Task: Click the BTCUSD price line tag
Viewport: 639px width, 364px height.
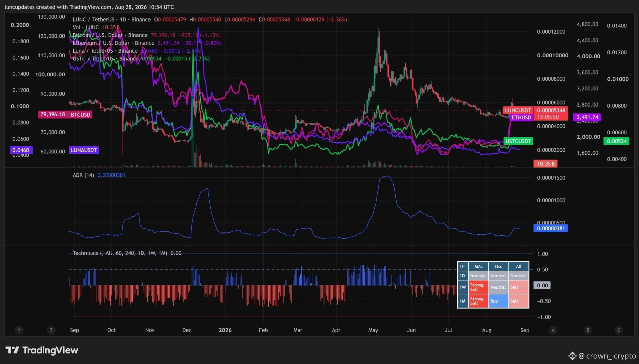Action: pyautogui.click(x=80, y=115)
